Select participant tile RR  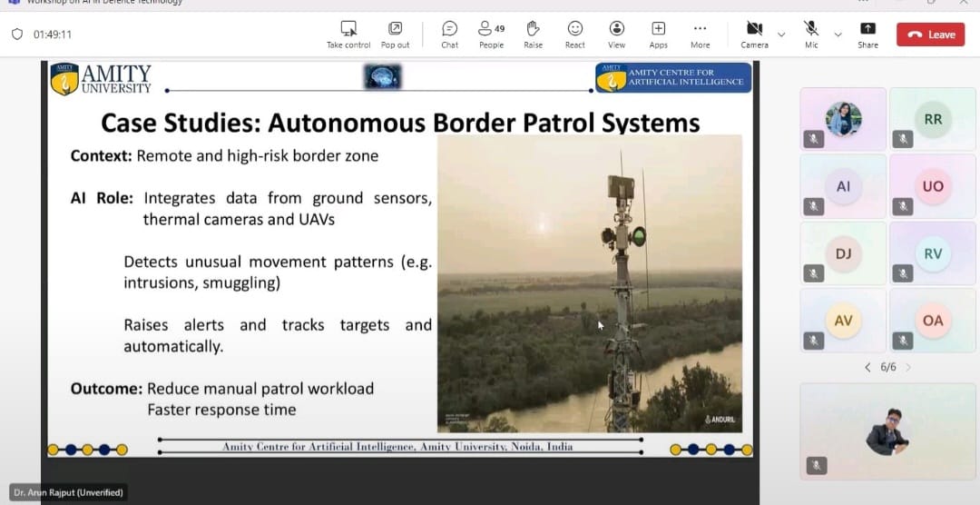[933, 119]
